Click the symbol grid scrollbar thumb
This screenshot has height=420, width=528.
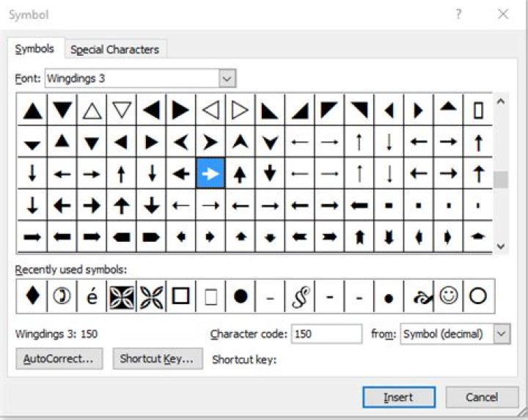click(501, 180)
